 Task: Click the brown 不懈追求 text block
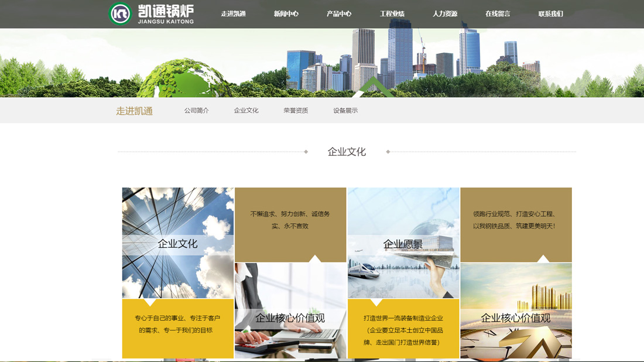pyautogui.click(x=291, y=220)
